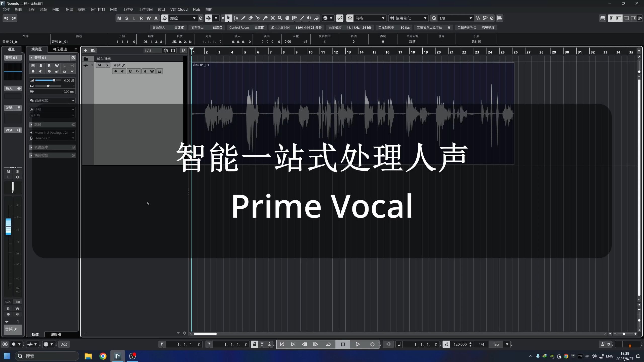This screenshot has width=644, height=362.
Task: Toggle Record Enable on the 音频 01 track
Action: (x=115, y=71)
